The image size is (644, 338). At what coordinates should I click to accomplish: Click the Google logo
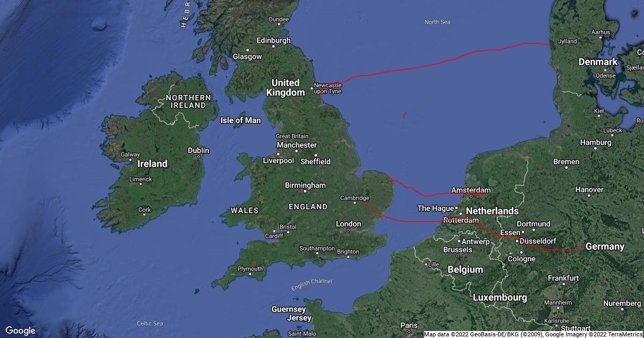pos(20,330)
